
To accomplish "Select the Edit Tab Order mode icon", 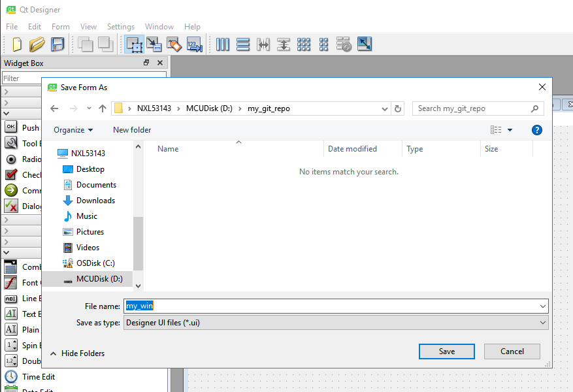I will pos(195,44).
